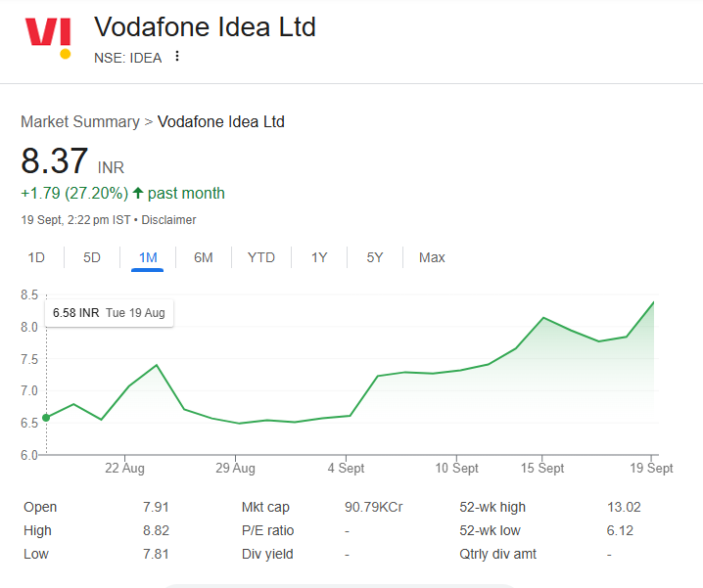703x588 pixels.
Task: Show the 5Y price history
Action: [x=375, y=257]
